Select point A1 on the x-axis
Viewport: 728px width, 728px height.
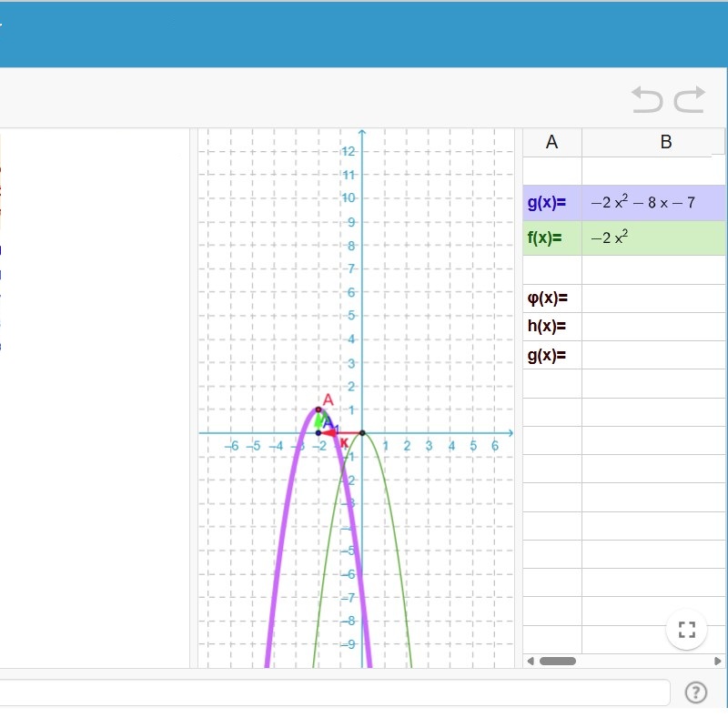pos(318,433)
